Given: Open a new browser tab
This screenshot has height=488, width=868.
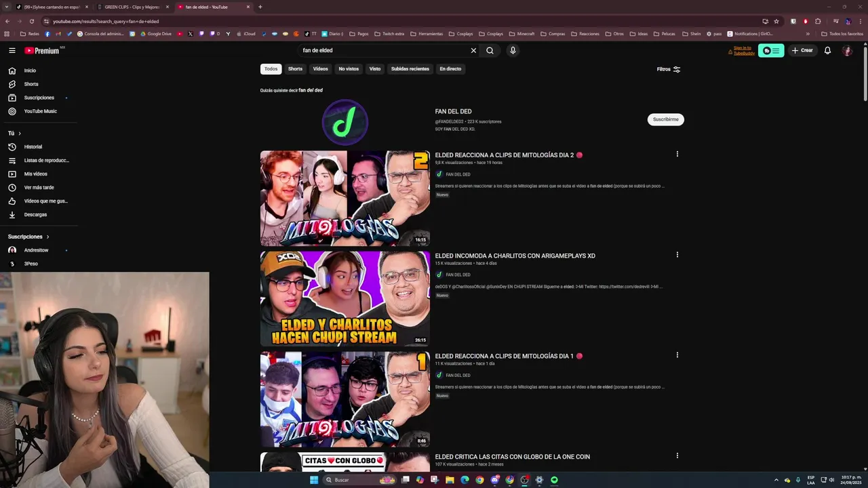Looking at the screenshot, I should (x=260, y=7).
